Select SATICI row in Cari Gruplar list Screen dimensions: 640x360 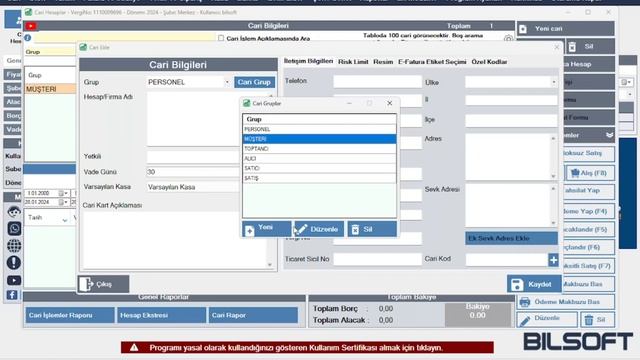319,169
